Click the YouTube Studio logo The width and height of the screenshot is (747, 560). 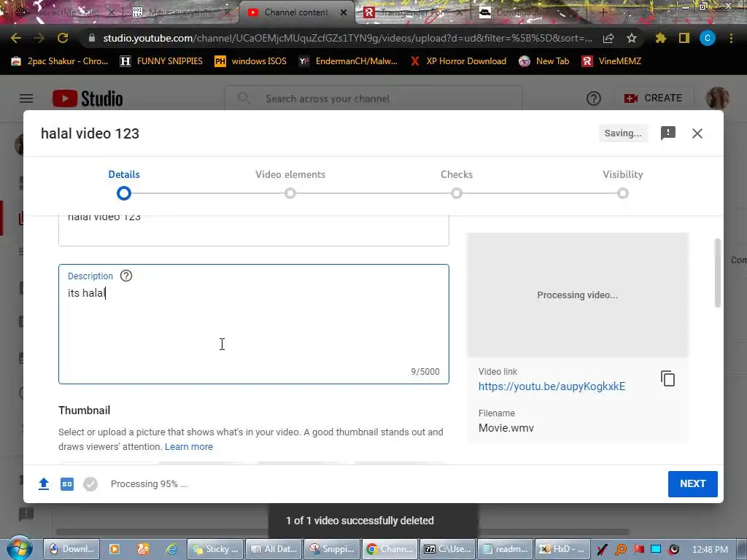88,98
